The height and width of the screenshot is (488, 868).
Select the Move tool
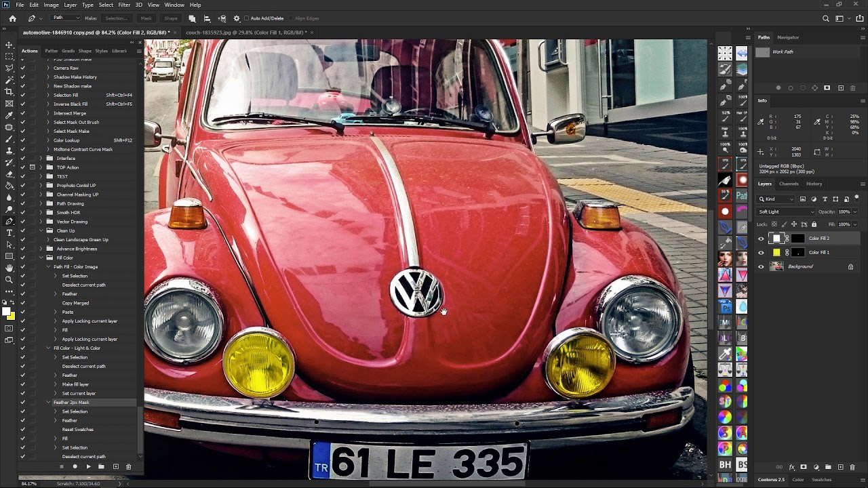click(9, 44)
